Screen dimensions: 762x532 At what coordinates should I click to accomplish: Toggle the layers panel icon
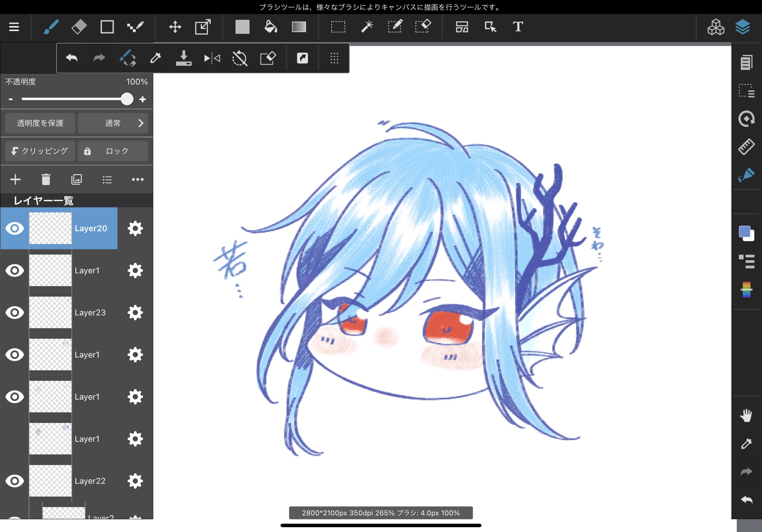tap(743, 27)
